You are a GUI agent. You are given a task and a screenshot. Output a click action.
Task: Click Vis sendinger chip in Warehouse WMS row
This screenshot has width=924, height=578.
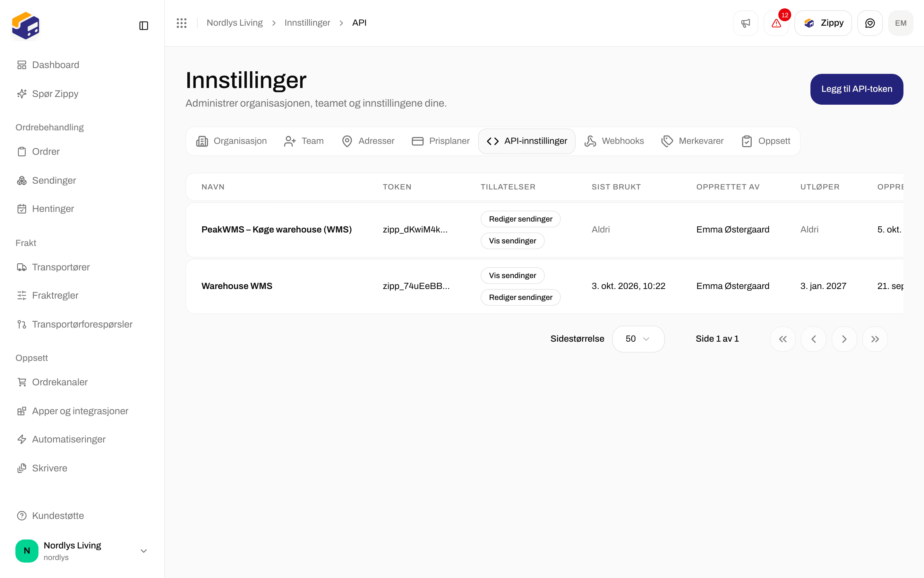pos(512,276)
